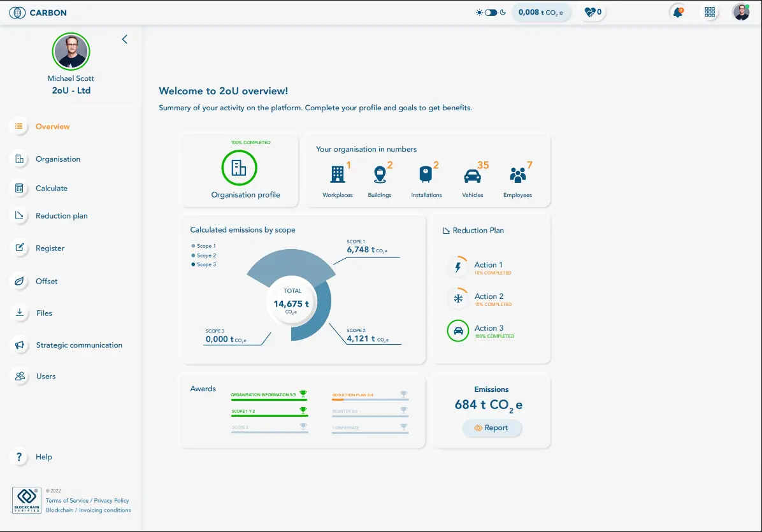Click Action 1 lightning icon

(457, 268)
